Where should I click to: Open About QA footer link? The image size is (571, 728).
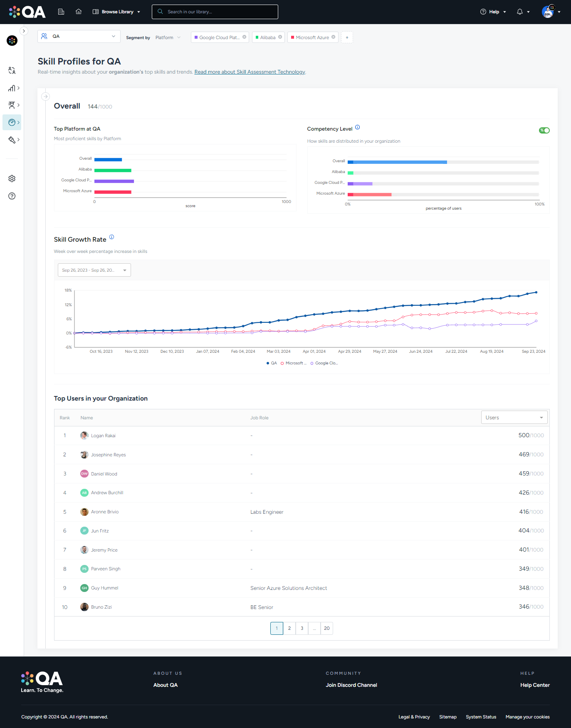pyautogui.click(x=166, y=685)
